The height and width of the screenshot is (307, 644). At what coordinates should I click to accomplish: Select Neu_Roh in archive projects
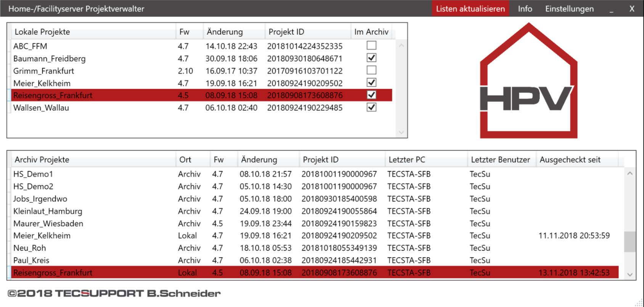(29, 248)
